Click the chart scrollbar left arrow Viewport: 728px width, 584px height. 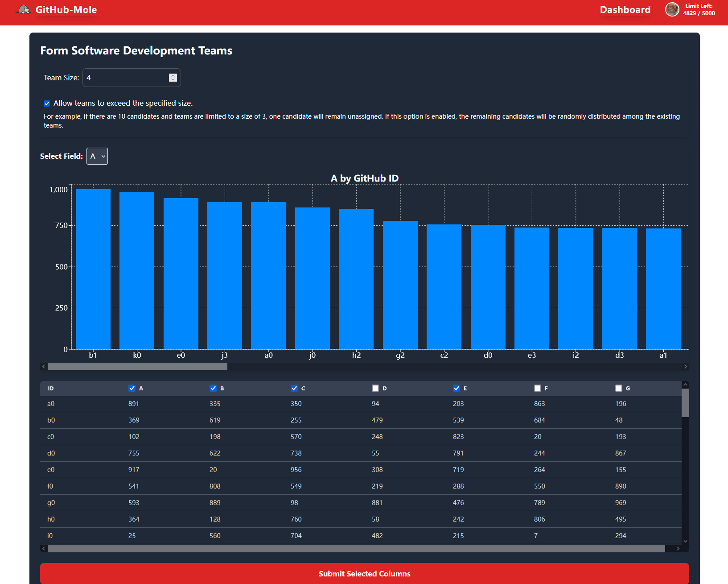[43, 366]
